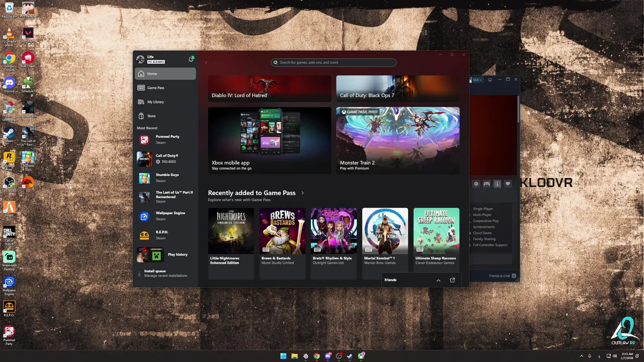644x362 pixels.
Task: Click the info icon in Steam window
Action: [x=497, y=184]
